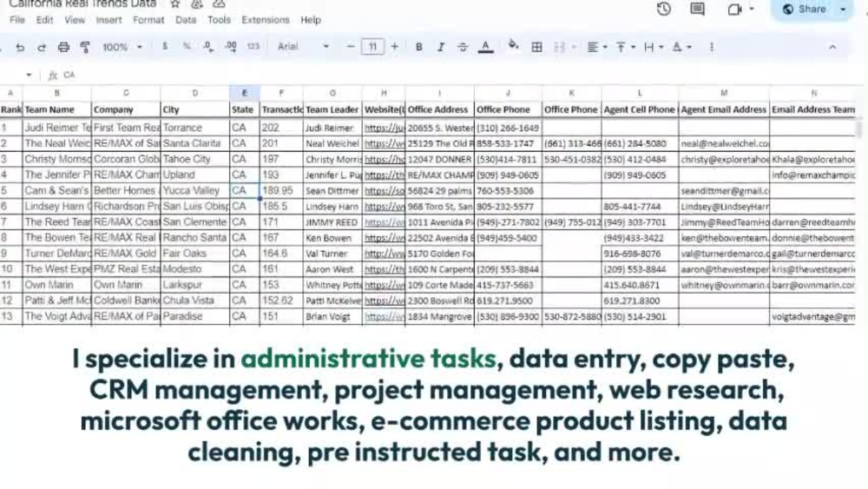Select column E header
This screenshot has width=868, height=489.
click(244, 93)
